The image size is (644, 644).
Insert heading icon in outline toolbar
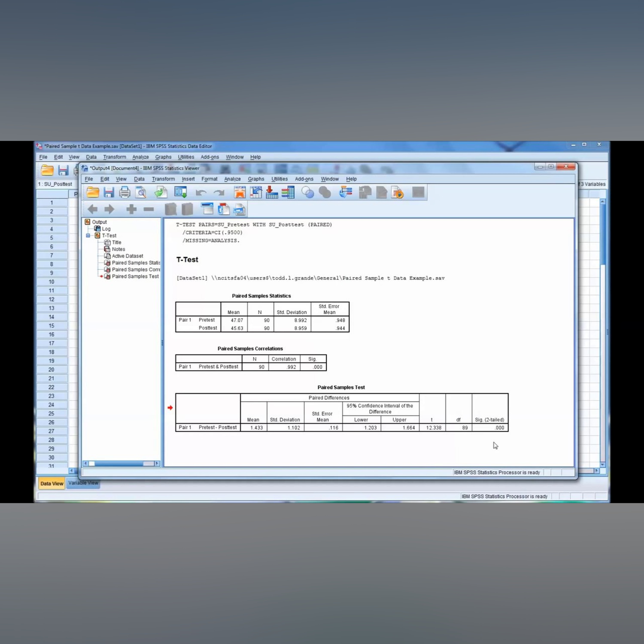click(x=207, y=209)
